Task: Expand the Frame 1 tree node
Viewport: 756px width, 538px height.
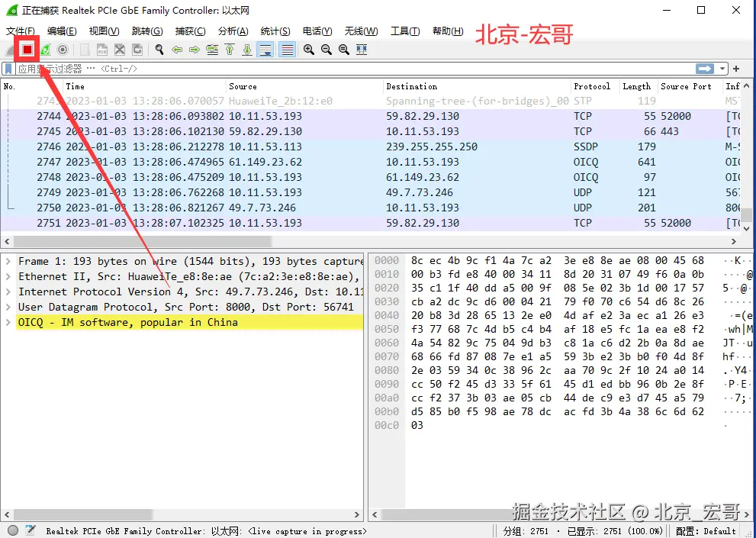Action: pos(8,261)
